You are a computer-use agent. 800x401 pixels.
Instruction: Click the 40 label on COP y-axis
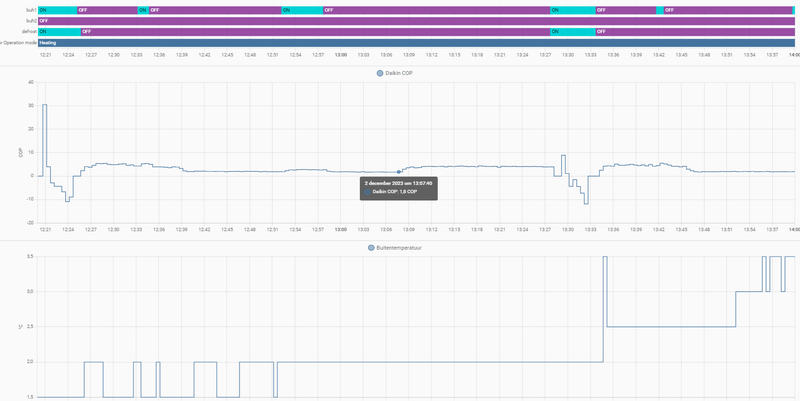(x=31, y=82)
